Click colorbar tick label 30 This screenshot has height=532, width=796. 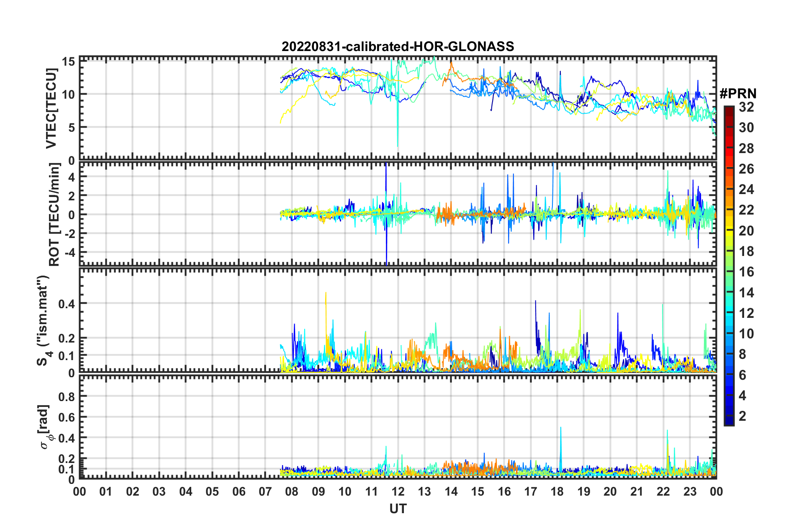point(746,128)
